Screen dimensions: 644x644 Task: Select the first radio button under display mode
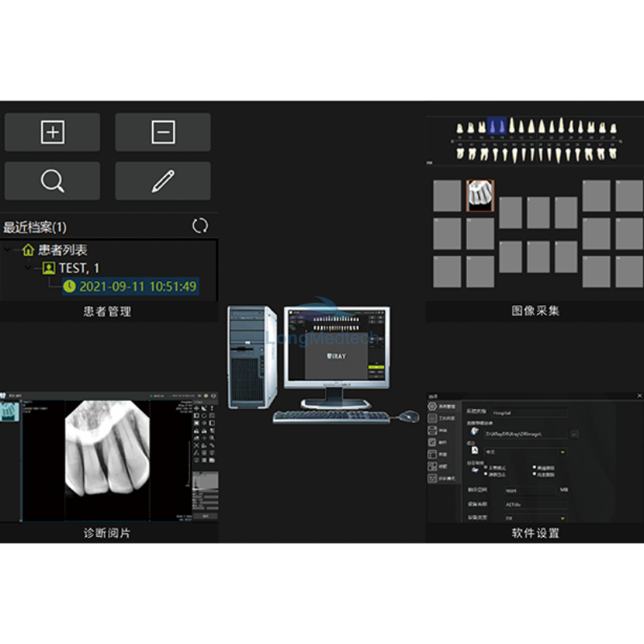485,468
